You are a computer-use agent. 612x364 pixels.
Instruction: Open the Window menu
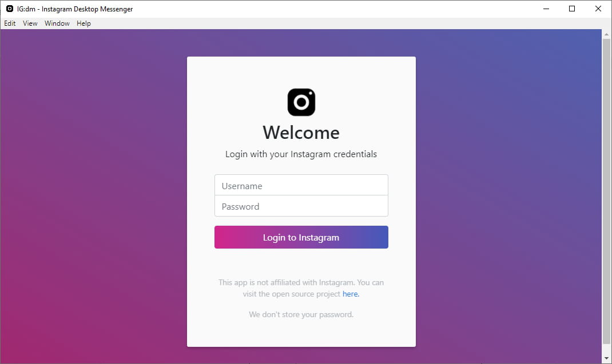[57, 23]
